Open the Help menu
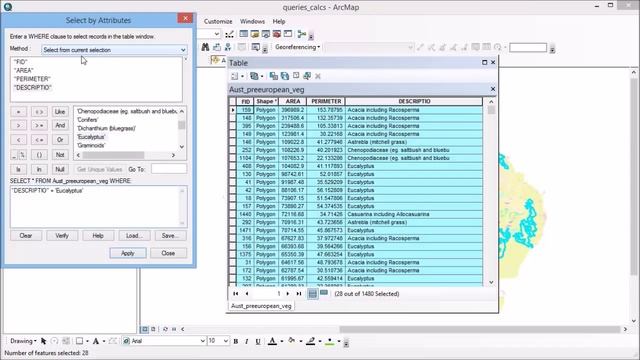 point(279,21)
